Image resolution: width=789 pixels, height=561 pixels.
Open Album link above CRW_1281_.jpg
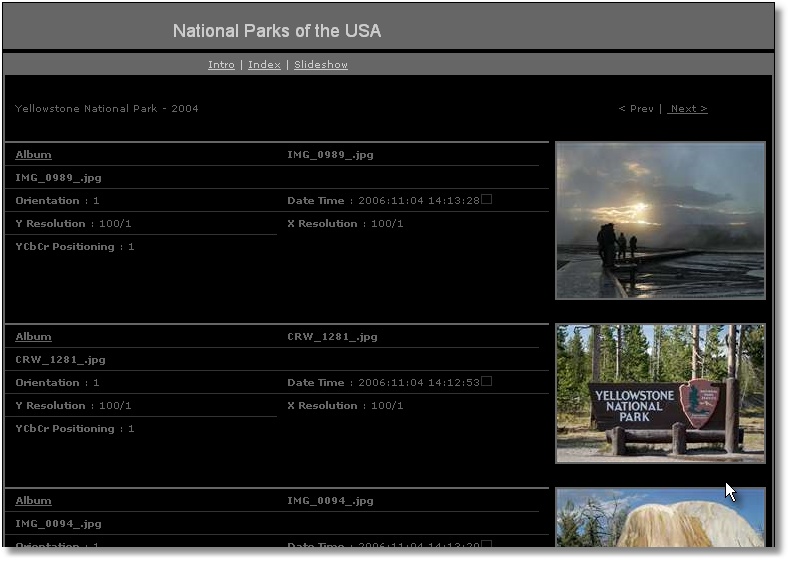pos(33,337)
